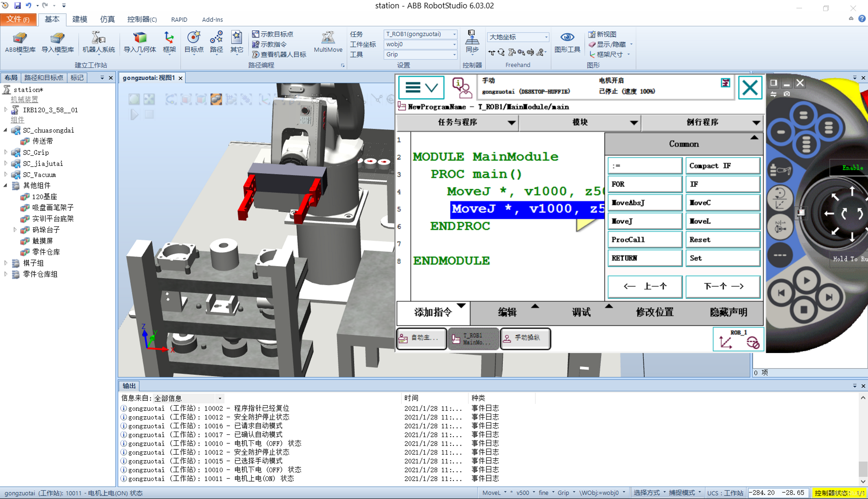
Task: Close the FlexPendant program editor window
Action: (750, 88)
